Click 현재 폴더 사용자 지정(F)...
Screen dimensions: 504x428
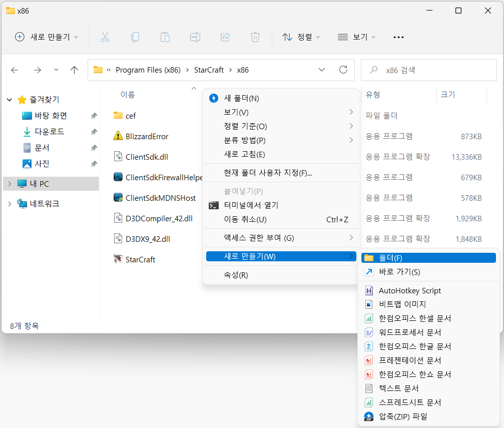point(281,173)
